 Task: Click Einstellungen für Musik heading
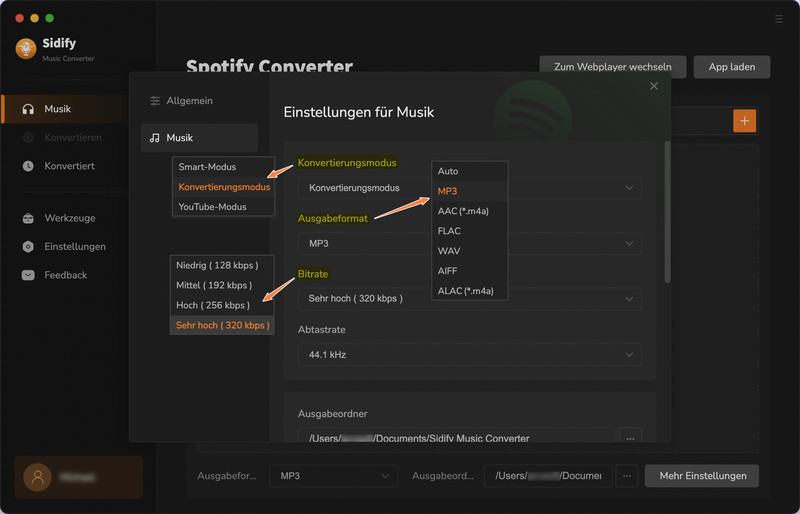point(359,112)
